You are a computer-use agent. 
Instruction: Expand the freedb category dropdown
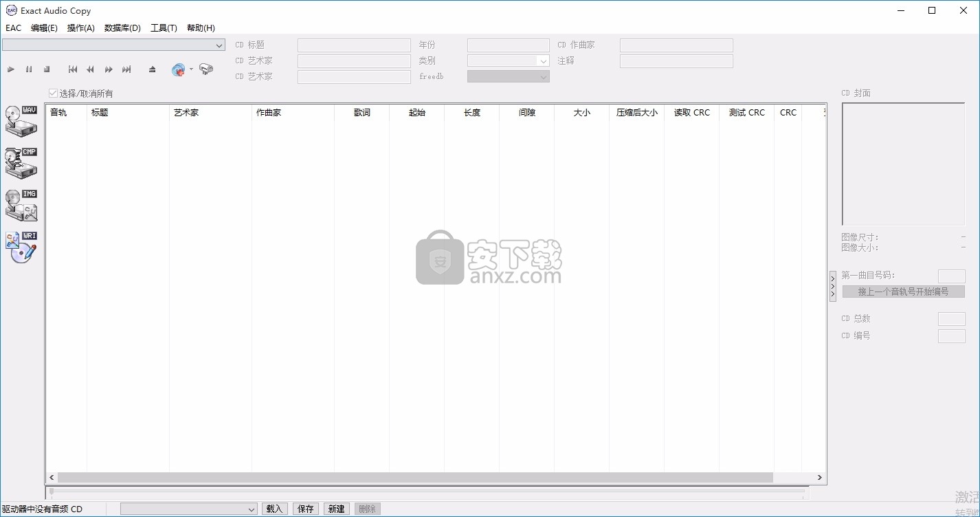(x=509, y=76)
